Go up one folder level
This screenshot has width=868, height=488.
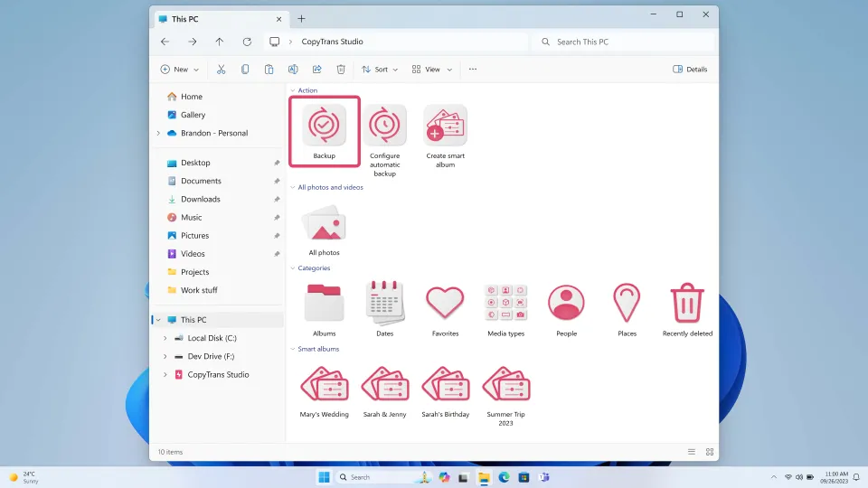coord(220,42)
